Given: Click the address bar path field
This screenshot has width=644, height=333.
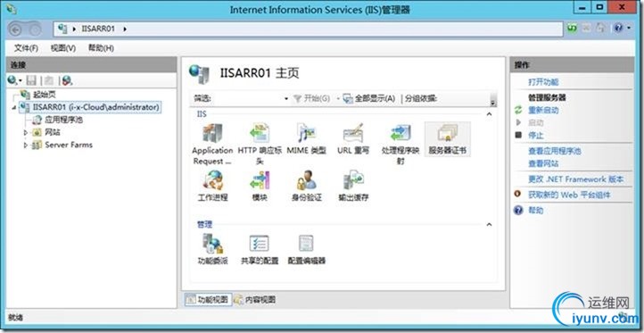Looking at the screenshot, I should (308, 29).
